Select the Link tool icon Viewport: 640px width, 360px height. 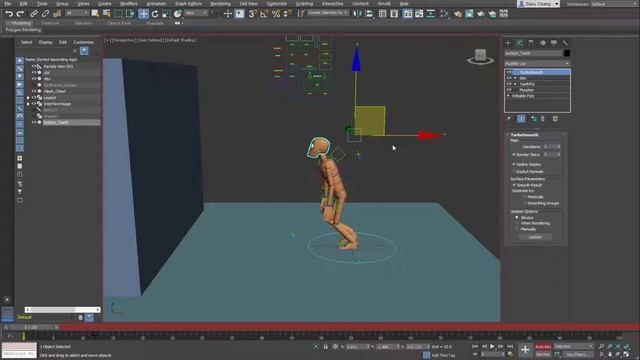tap(34, 14)
